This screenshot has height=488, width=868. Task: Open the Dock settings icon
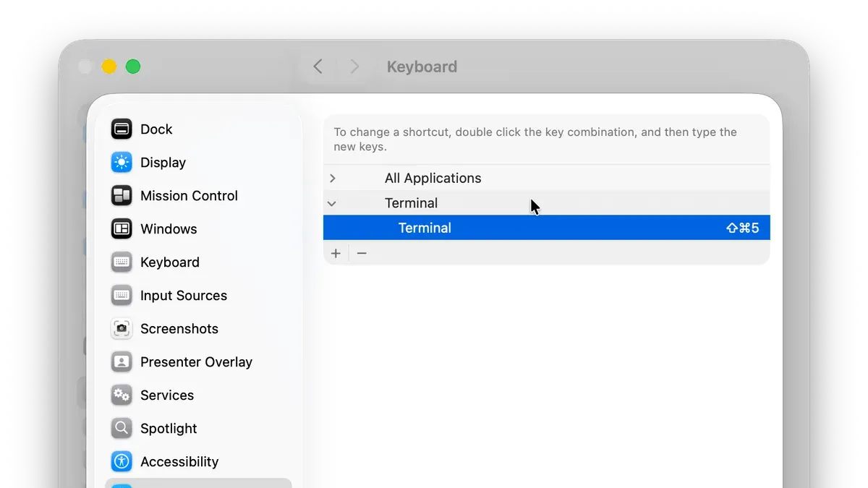coord(122,129)
